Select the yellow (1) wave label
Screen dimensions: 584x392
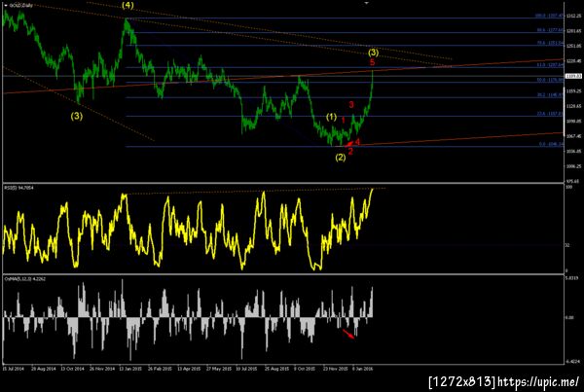[332, 118]
